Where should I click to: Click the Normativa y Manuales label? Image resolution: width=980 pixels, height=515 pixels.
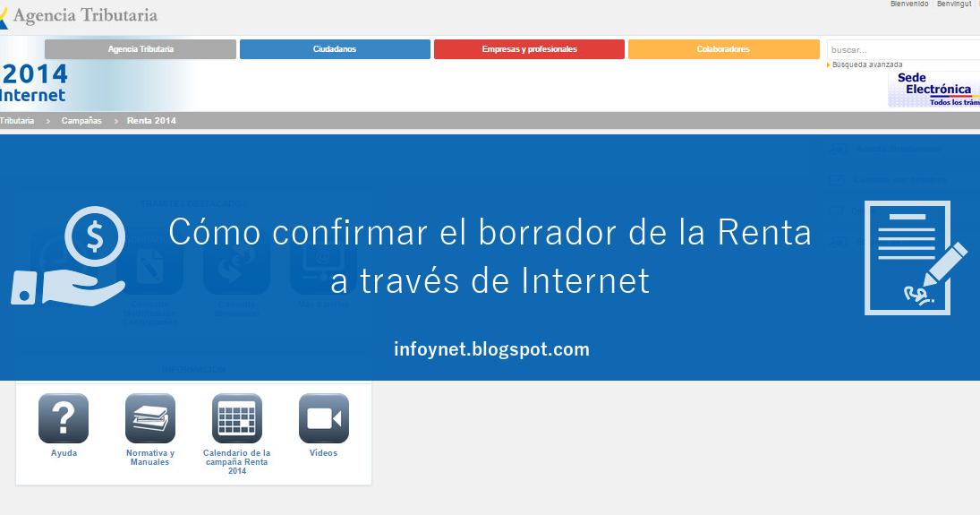(x=150, y=458)
